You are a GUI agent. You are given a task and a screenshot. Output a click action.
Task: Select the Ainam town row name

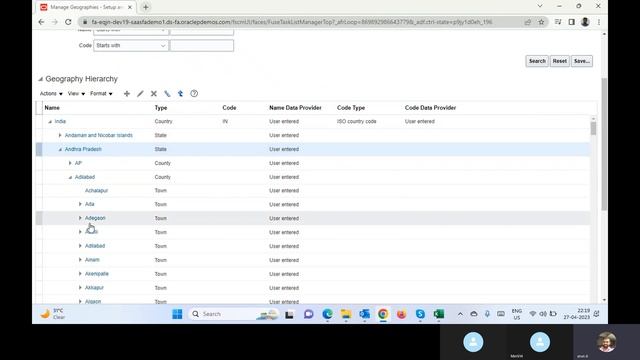[92, 260]
